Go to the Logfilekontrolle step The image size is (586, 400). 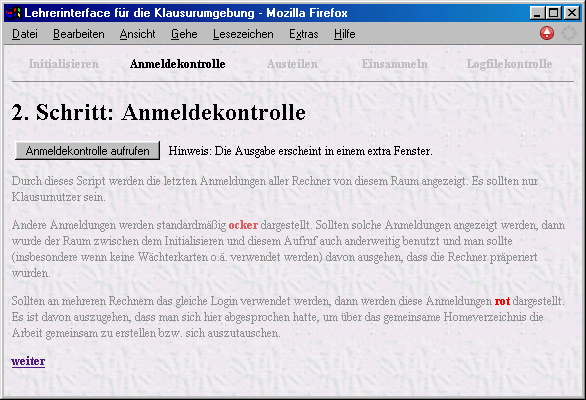coord(509,64)
